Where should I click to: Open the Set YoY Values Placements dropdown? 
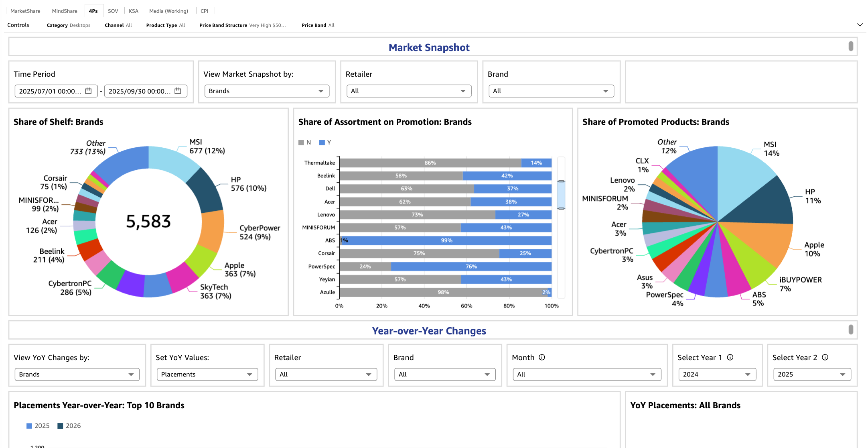[x=207, y=375]
